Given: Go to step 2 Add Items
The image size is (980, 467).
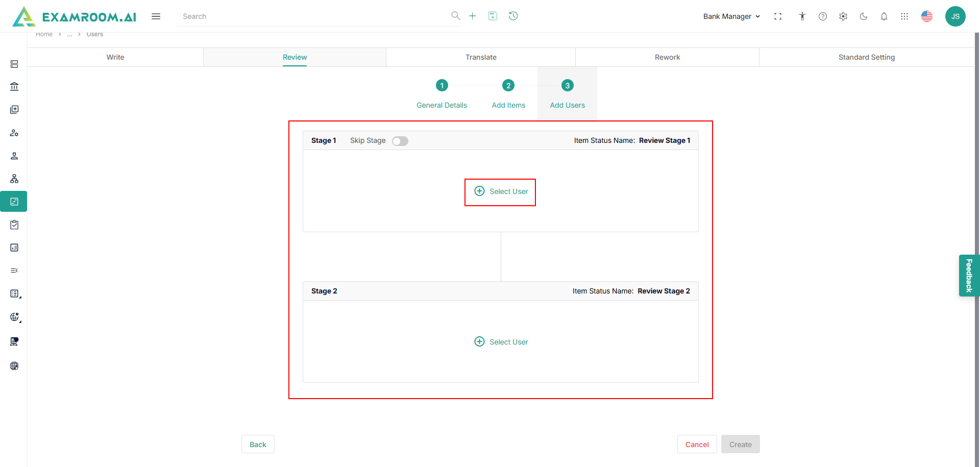Looking at the screenshot, I should pyautogui.click(x=508, y=94).
